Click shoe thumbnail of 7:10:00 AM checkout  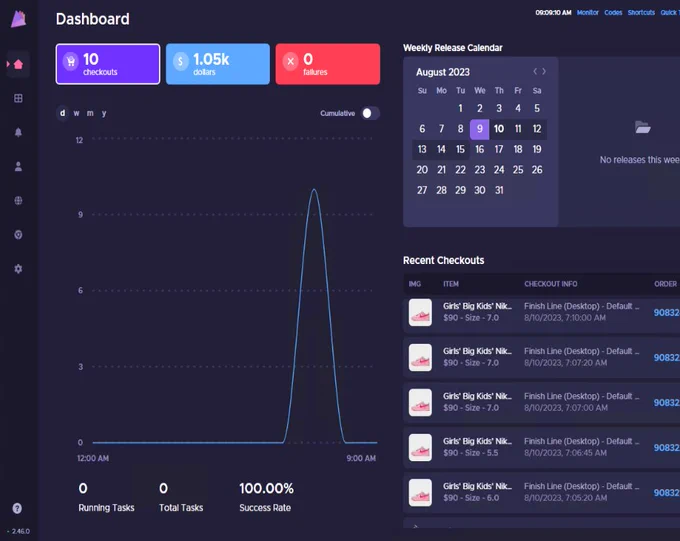click(420, 312)
